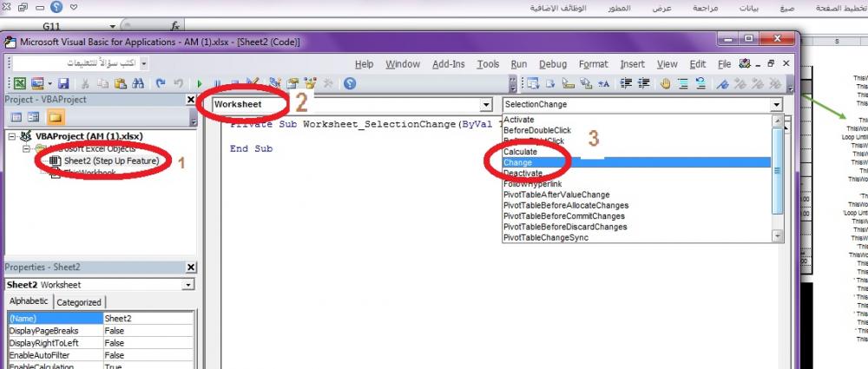Click the event list scrollbar down arrow
The height and width of the screenshot is (369, 868).
pos(777,236)
